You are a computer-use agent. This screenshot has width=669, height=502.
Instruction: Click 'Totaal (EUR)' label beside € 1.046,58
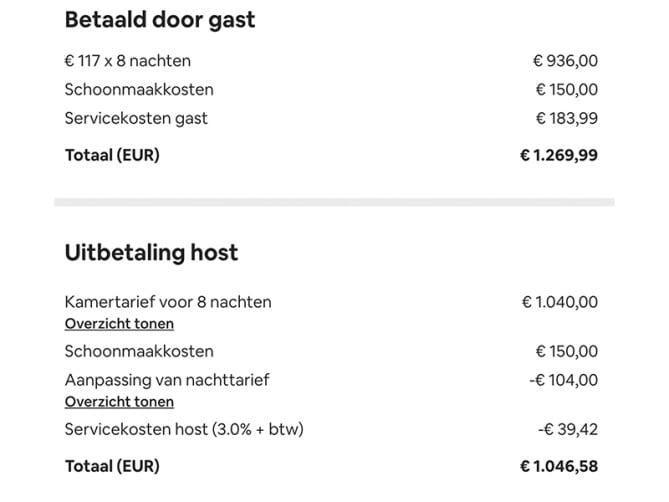(112, 466)
